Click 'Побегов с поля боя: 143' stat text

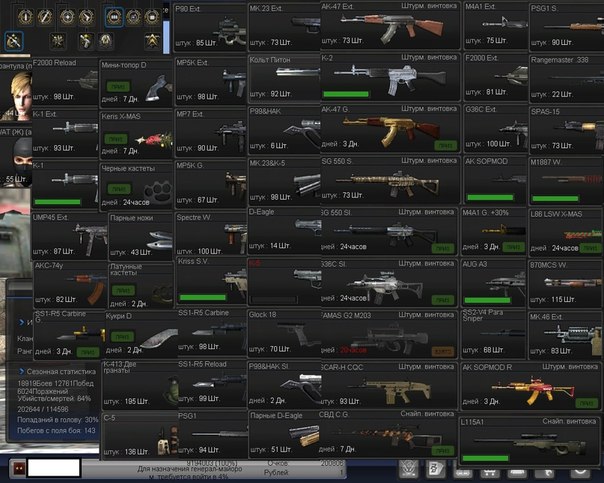(56, 430)
